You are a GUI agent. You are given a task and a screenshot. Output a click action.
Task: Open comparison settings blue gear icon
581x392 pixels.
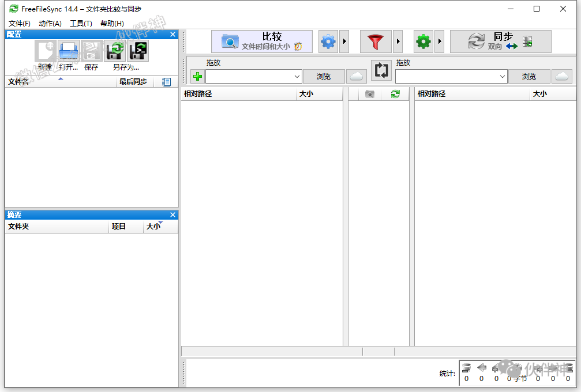pos(328,42)
